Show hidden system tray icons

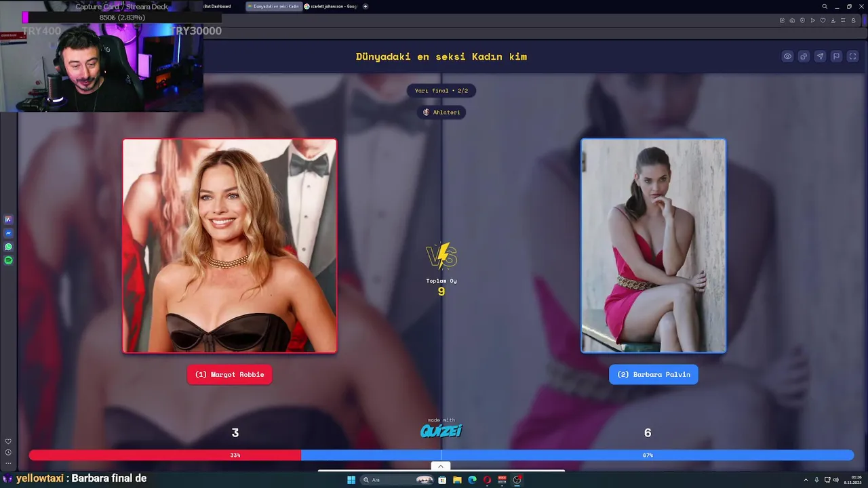coord(806,480)
